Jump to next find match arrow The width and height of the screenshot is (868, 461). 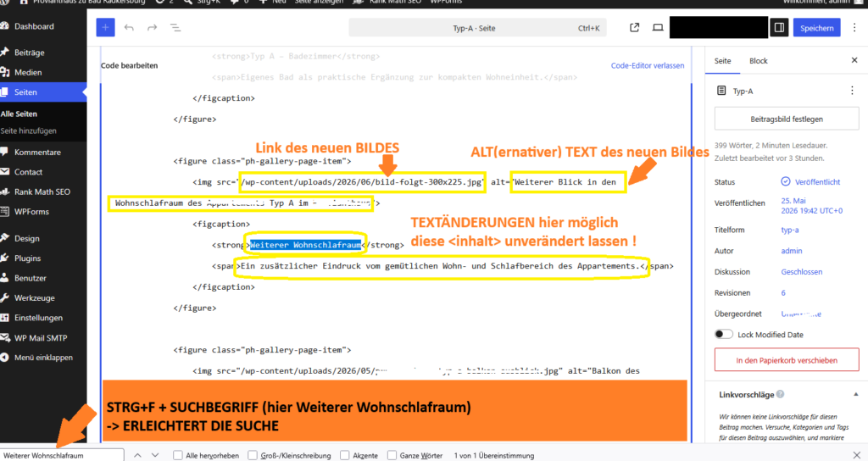[155, 455]
